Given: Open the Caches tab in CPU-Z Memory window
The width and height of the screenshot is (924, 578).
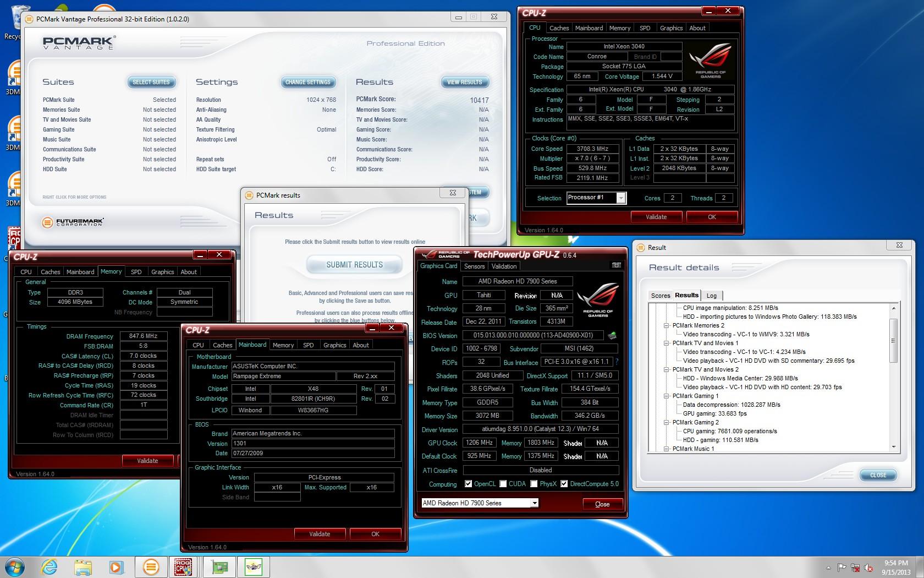Looking at the screenshot, I should (x=51, y=272).
